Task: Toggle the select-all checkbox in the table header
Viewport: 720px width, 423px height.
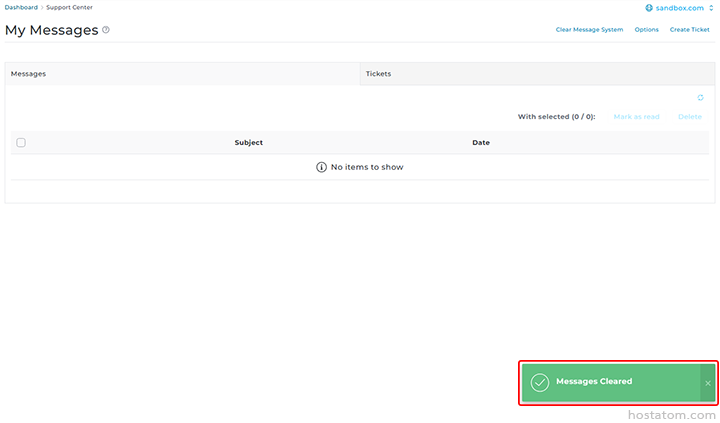Action: (x=21, y=143)
